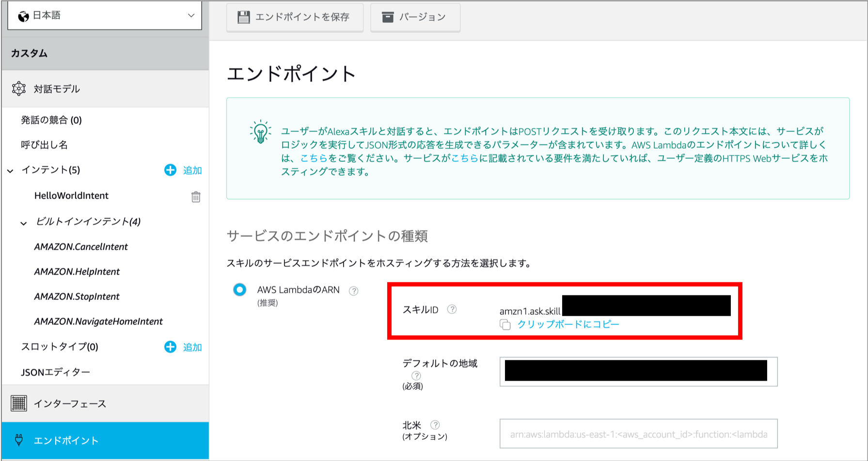Collapse the インテント(5) tree section
The height and width of the screenshot is (461, 868).
click(11, 170)
